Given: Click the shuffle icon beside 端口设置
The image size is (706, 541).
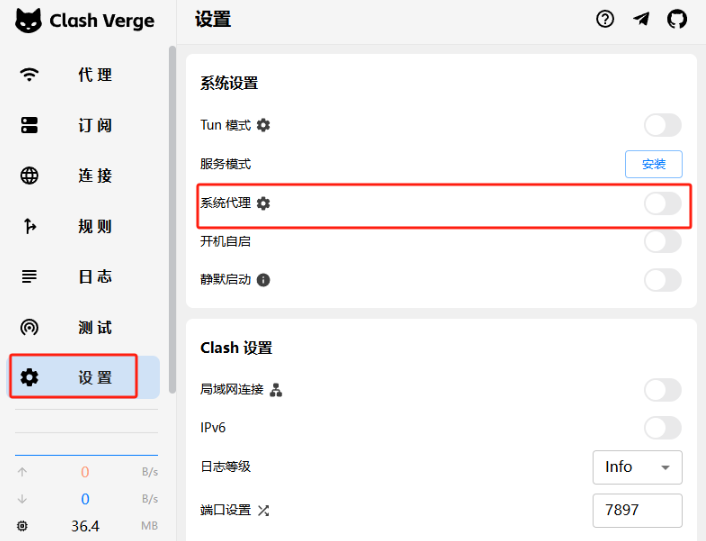Looking at the screenshot, I should coord(264,510).
